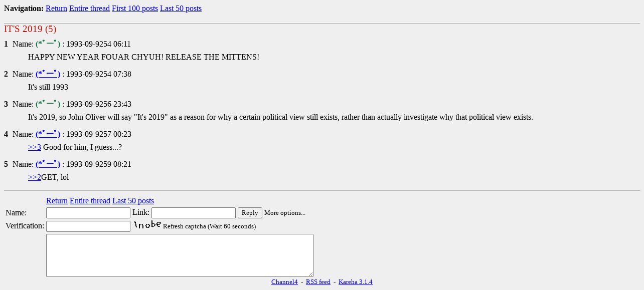644x290 pixels.
Task: Click the captcha image
Action: point(147,225)
